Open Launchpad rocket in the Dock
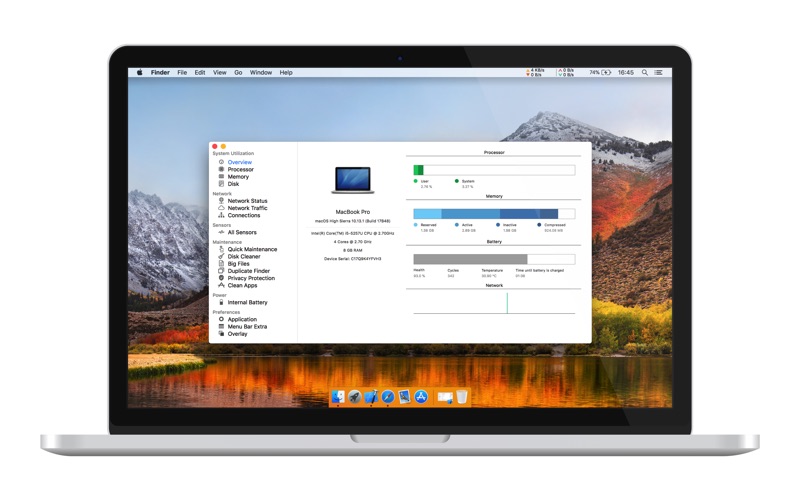800x500 pixels. click(x=355, y=396)
